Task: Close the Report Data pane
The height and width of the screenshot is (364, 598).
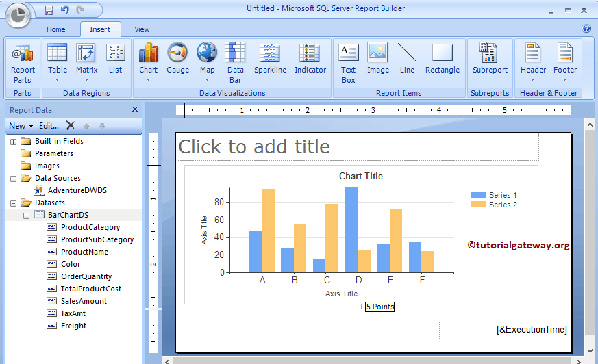Action: 135,109
